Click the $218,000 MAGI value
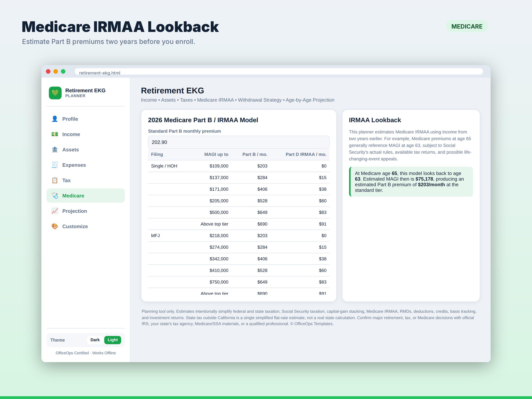Image resolution: width=532 pixels, height=399 pixels. [x=219, y=236]
